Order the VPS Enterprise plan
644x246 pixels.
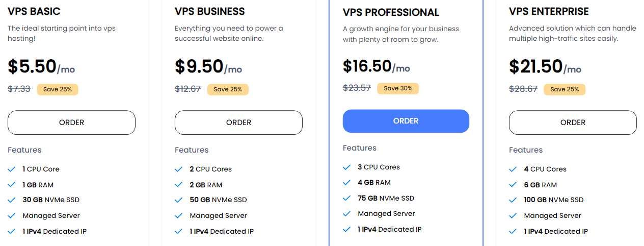(x=573, y=122)
